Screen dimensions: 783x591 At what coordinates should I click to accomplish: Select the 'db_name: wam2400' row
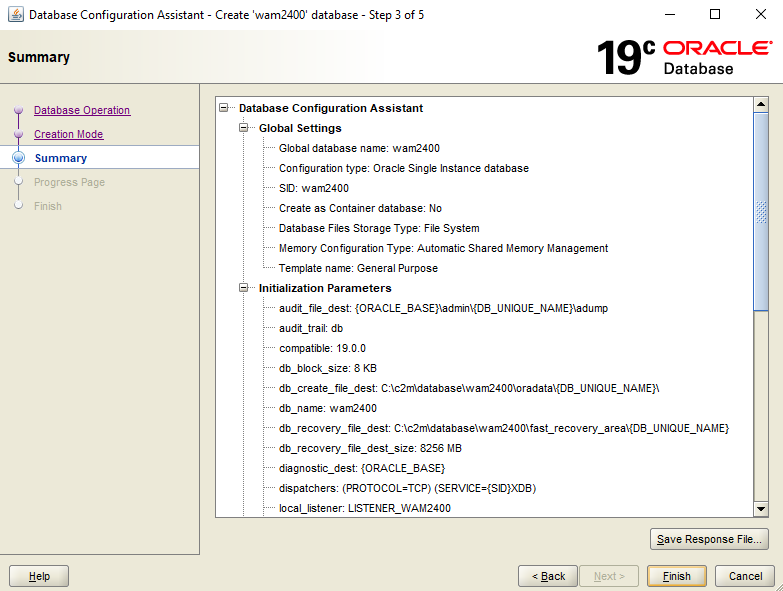point(328,408)
